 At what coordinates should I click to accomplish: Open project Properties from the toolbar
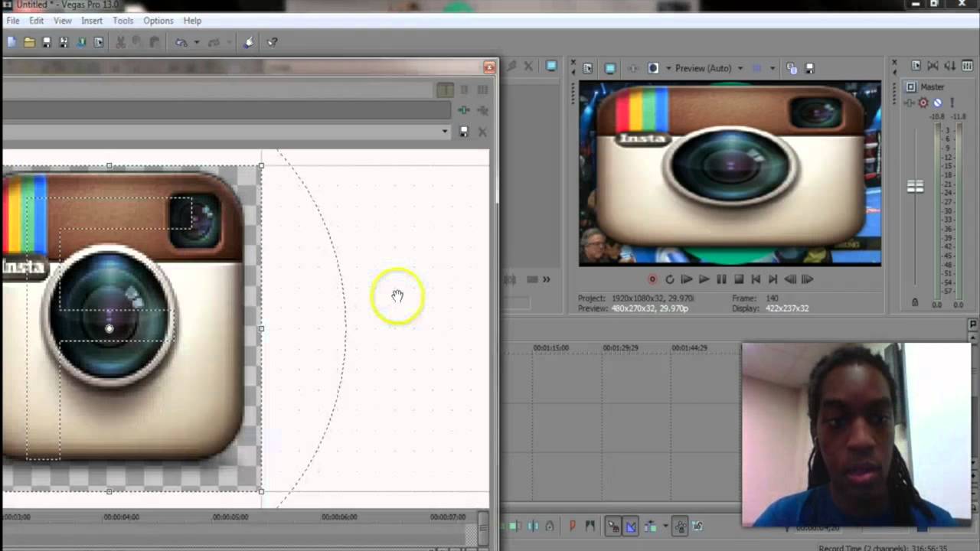(x=99, y=43)
